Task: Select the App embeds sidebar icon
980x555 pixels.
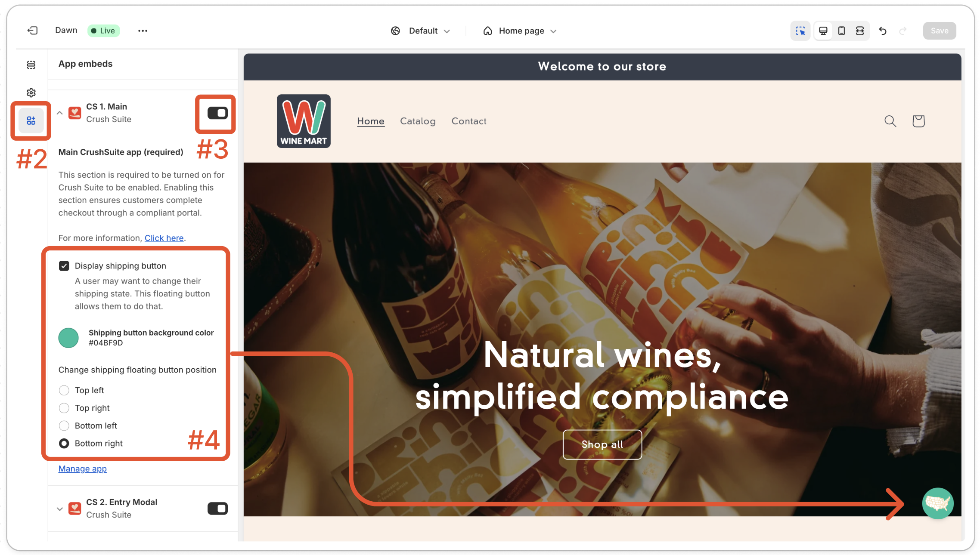Action: click(x=31, y=120)
